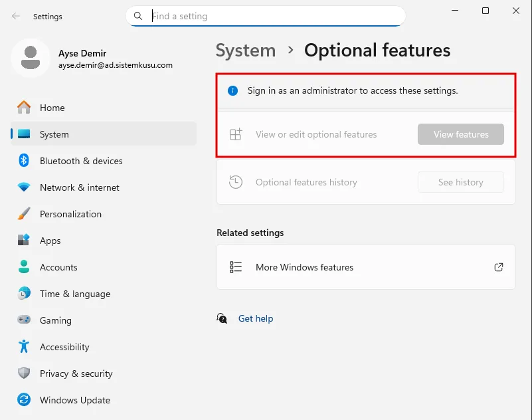Viewport: 532px width, 420px height.
Task: Click View or edit optional features text
Action: click(316, 134)
